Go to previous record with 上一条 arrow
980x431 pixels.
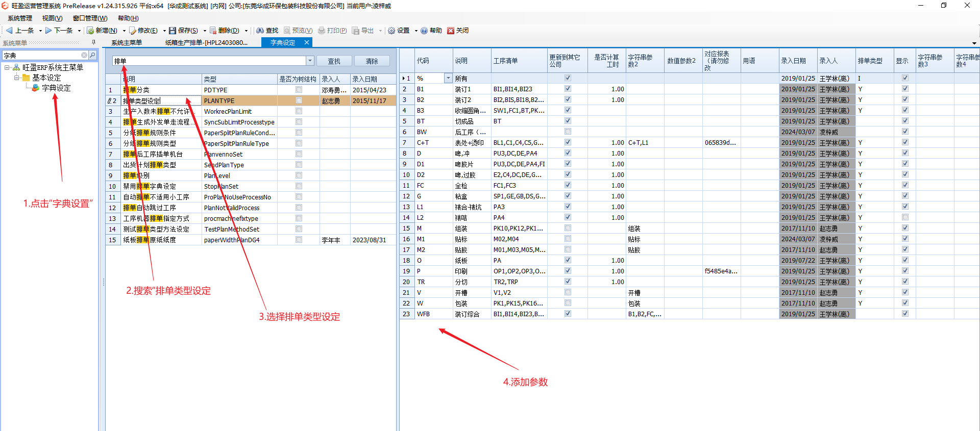tap(20, 31)
